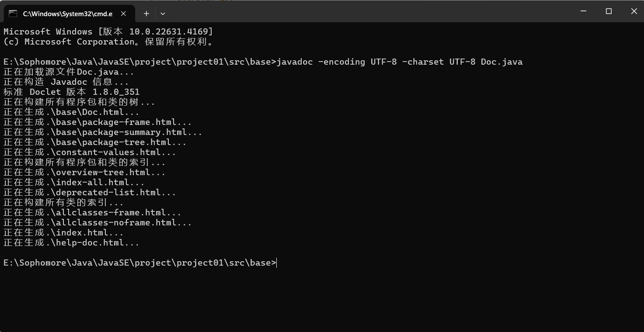Click the .\base\package-summary.html output line
Image resolution: width=644 pixels, height=332 pixels.
point(103,132)
